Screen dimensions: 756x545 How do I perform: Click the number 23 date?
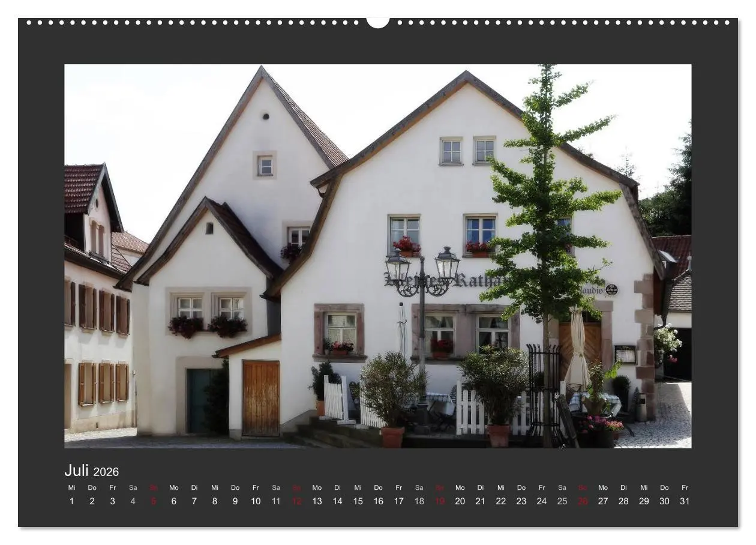tap(521, 501)
